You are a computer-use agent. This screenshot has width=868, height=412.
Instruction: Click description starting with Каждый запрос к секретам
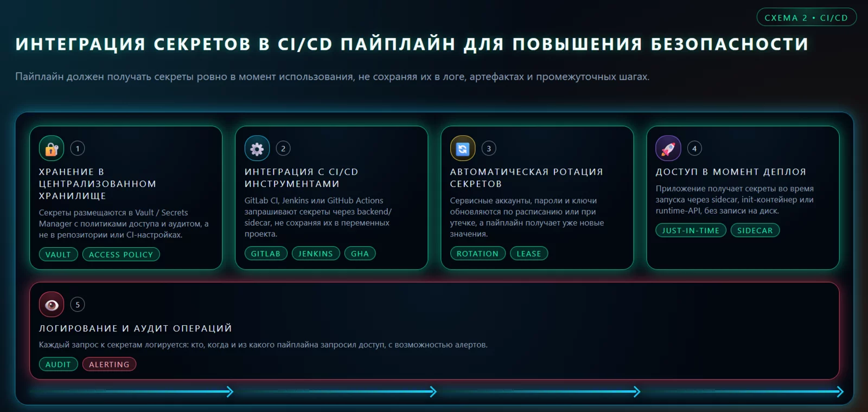pos(263,345)
